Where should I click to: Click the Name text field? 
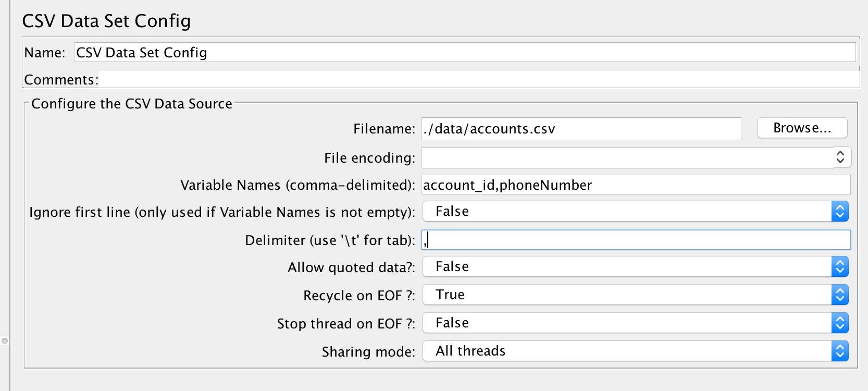click(x=465, y=53)
